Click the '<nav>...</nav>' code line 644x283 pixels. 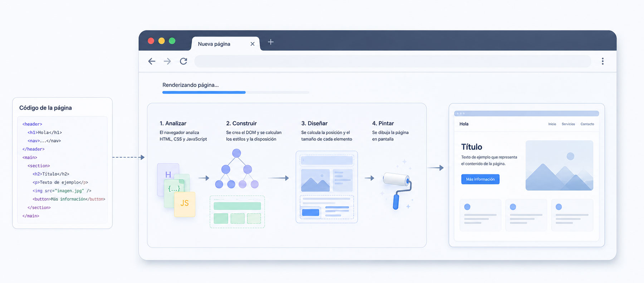pos(44,141)
